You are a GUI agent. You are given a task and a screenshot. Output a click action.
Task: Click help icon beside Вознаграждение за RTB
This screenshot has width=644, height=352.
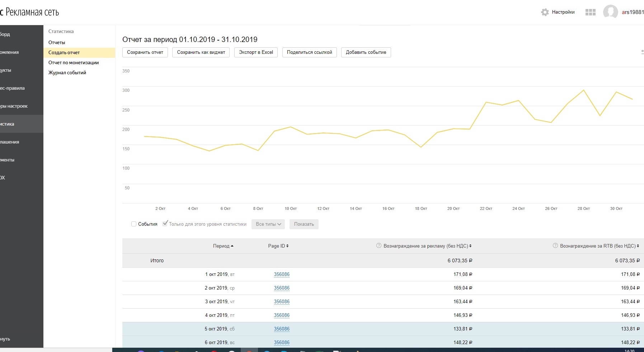coord(555,246)
